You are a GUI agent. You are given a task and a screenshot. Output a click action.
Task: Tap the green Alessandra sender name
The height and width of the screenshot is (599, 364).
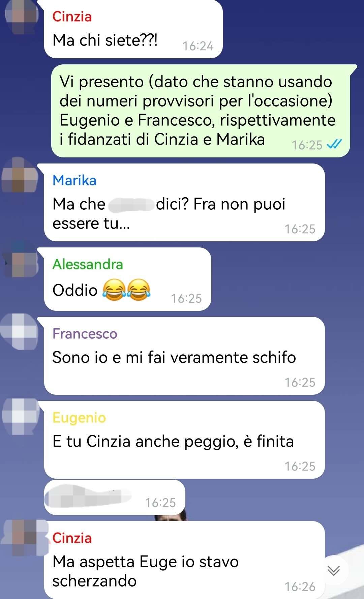coord(88,264)
